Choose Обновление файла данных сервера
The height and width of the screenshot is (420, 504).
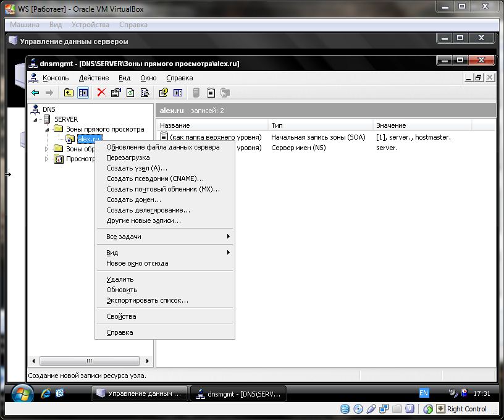[x=165, y=147]
